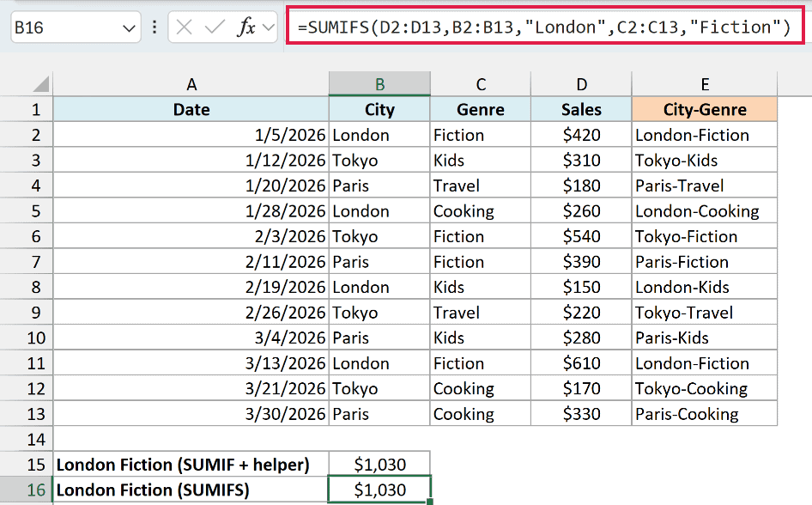
Task: Select date cell 1/5/2026
Action: (x=191, y=135)
